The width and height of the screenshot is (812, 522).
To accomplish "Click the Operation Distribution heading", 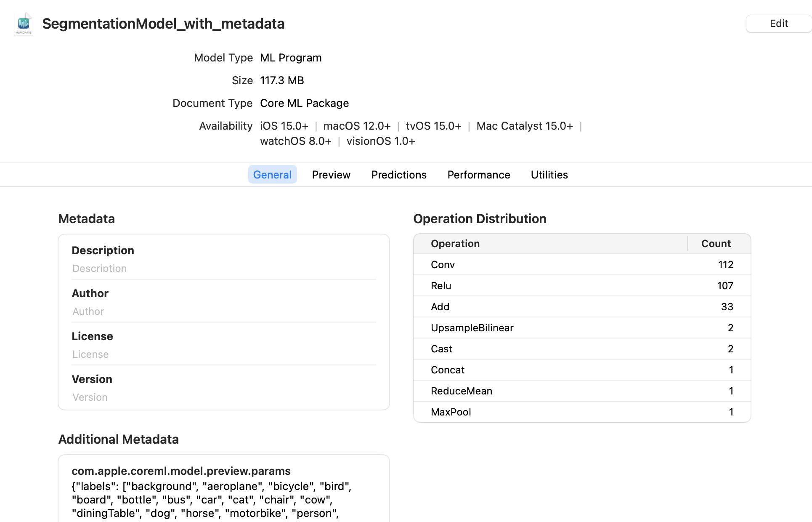I will [480, 219].
